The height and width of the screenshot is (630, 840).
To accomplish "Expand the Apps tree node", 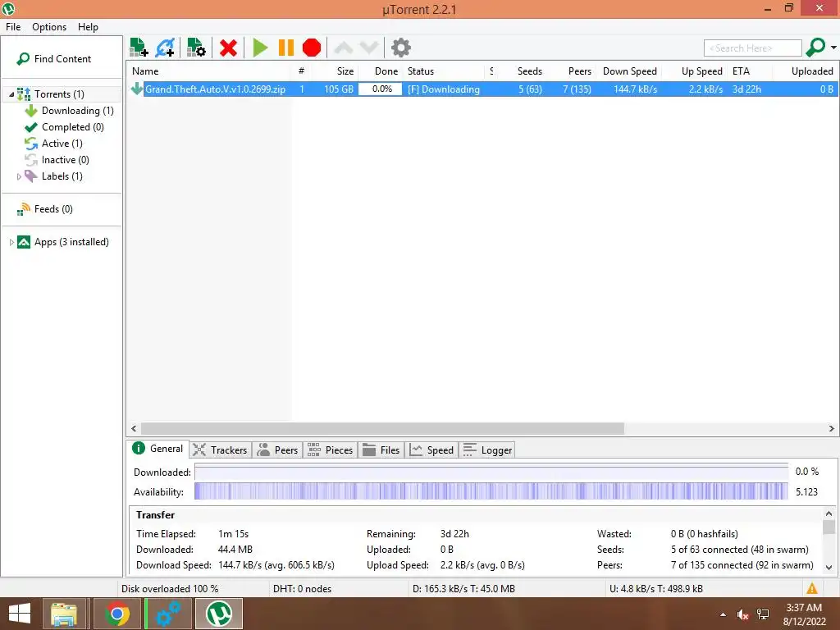I will (x=11, y=242).
